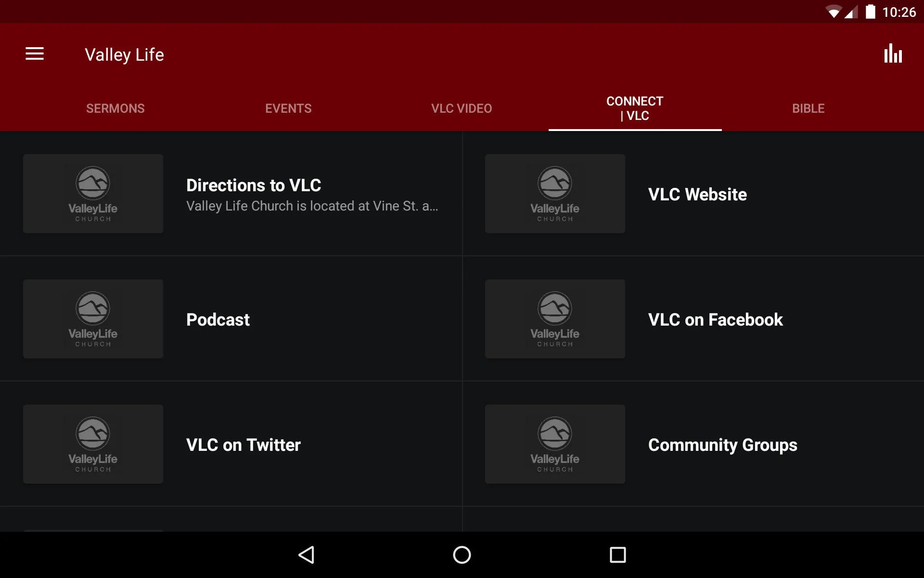Select the BIBLE tab
Viewport: 924px width, 578px height.
point(808,108)
